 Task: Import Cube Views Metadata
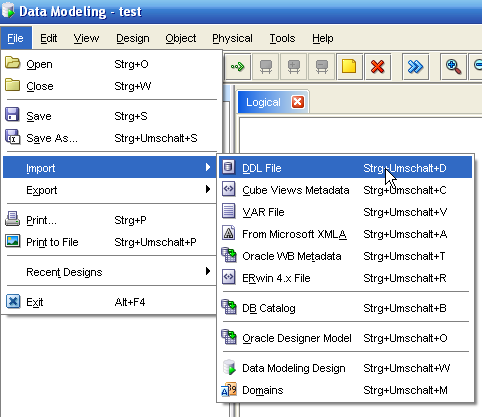[345, 190]
